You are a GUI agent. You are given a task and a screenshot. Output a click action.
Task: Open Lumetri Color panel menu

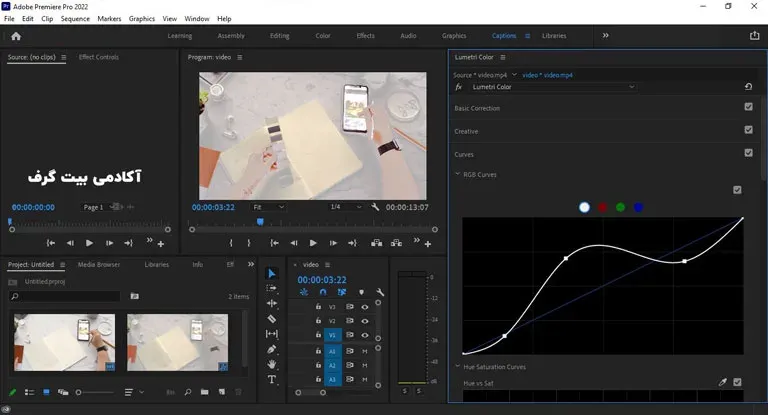coord(503,57)
